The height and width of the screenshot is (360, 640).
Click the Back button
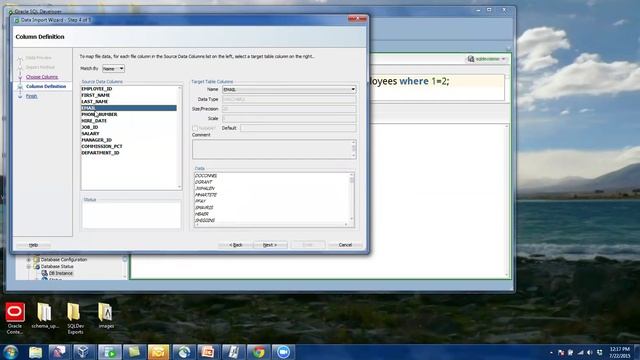pyautogui.click(x=236, y=245)
